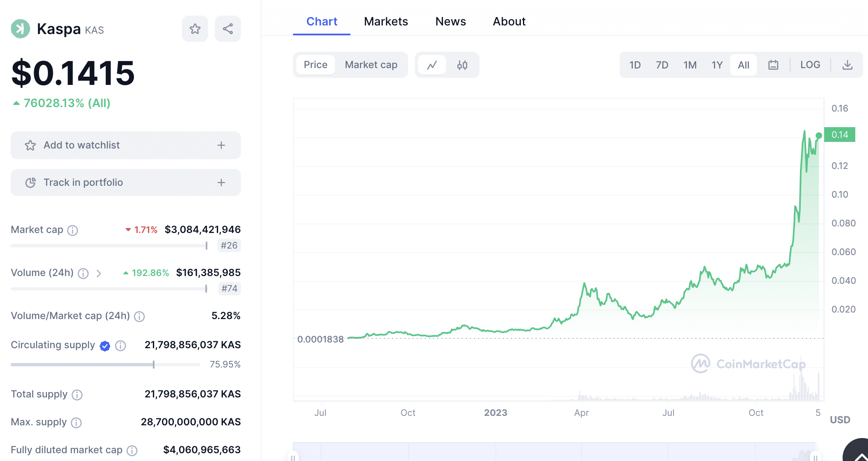868x461 pixels.
Task: Click Add to watchlist button
Action: [x=126, y=145]
